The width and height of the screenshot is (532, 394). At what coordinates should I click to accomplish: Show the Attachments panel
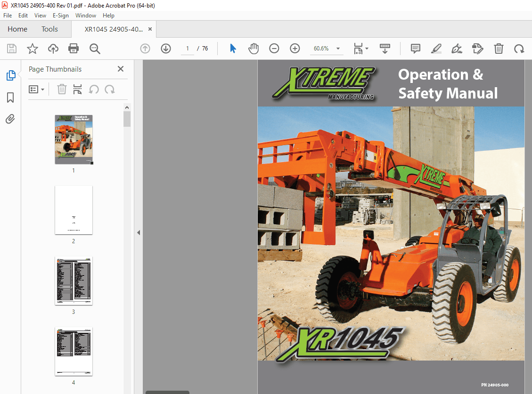pyautogui.click(x=10, y=119)
